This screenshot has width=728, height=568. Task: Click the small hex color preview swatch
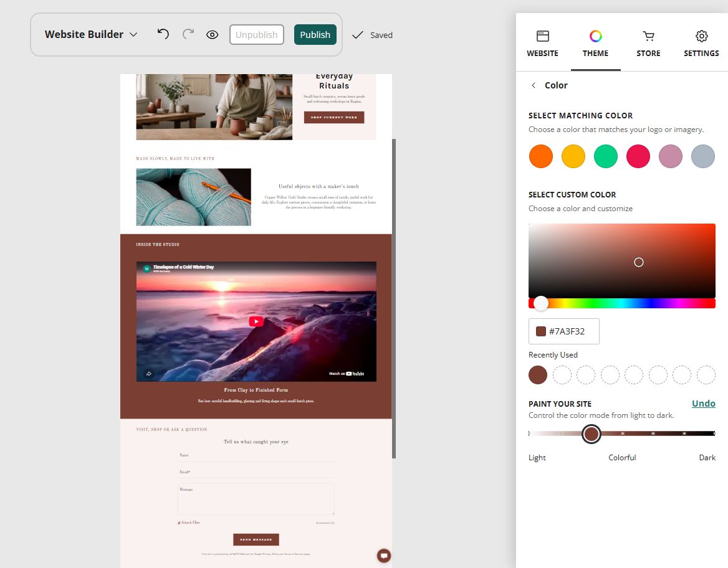coord(541,331)
